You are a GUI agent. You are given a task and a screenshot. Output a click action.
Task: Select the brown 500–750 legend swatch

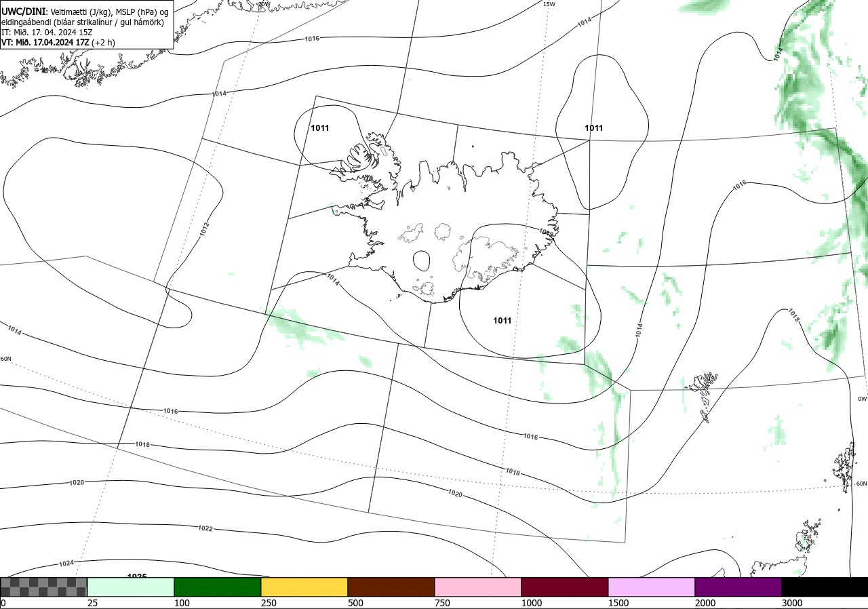click(x=391, y=587)
